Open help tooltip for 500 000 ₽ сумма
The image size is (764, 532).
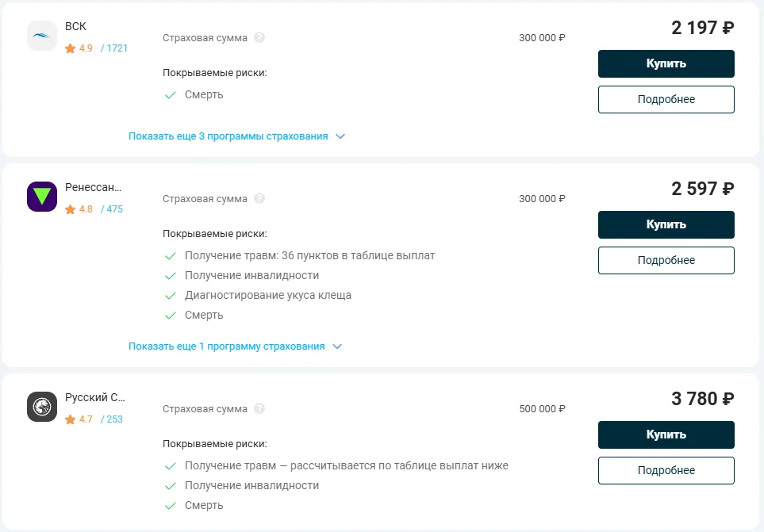(259, 408)
